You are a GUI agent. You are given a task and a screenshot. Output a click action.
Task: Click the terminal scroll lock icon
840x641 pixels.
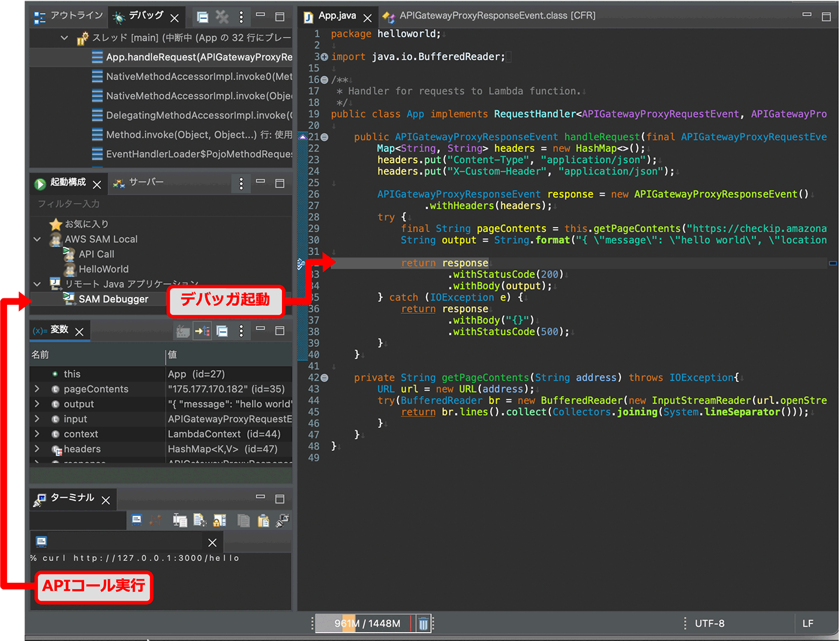(220, 520)
